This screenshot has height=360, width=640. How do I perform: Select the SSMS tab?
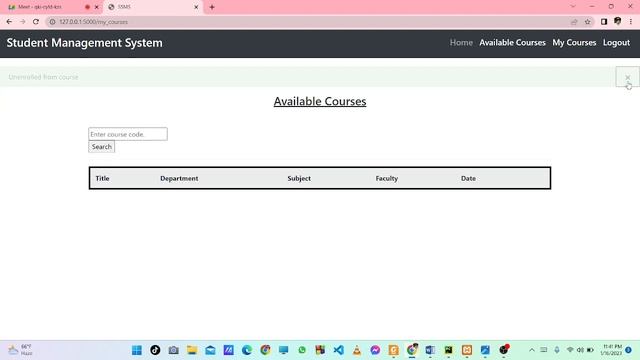pyautogui.click(x=153, y=7)
